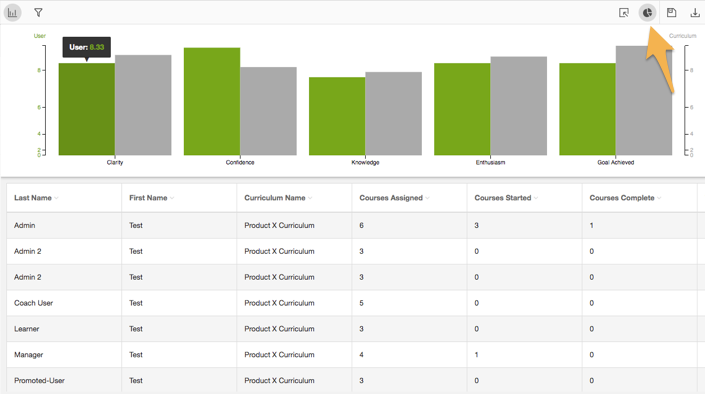Image resolution: width=705 pixels, height=394 pixels.
Task: Select the Learner last name cell
Action: (x=27, y=329)
